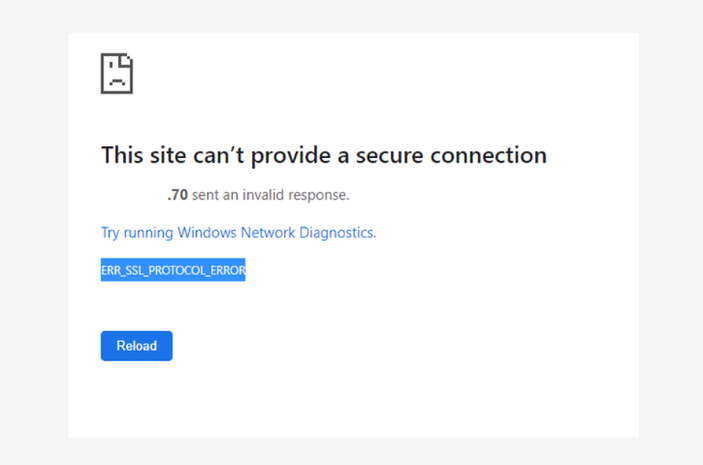Open the Windows Network Diagnostics link
703x465 pixels.
pos(239,233)
